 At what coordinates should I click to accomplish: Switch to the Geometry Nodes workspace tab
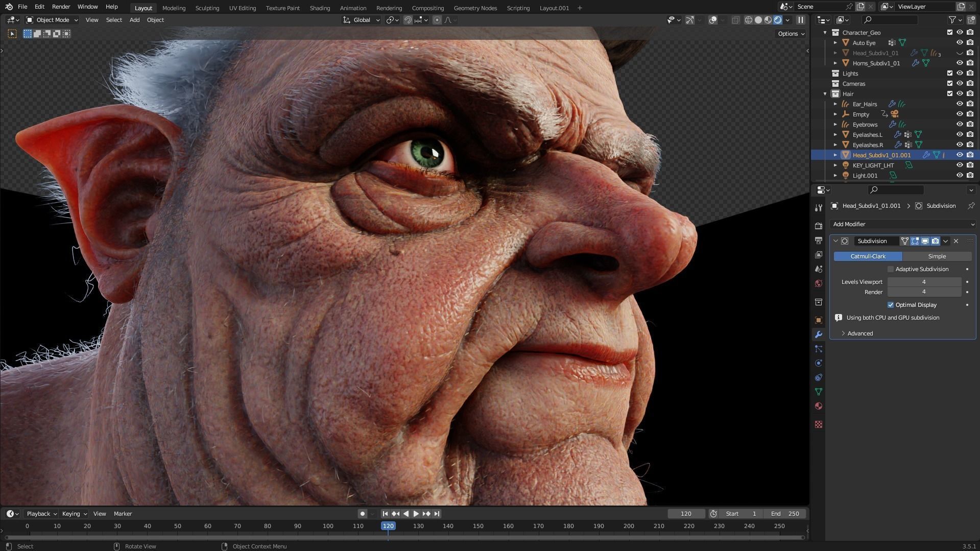475,8
